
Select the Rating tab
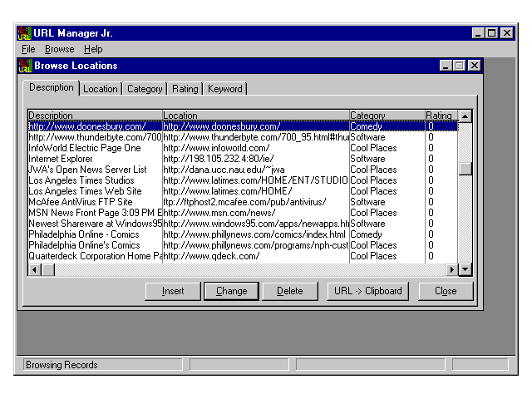185,89
